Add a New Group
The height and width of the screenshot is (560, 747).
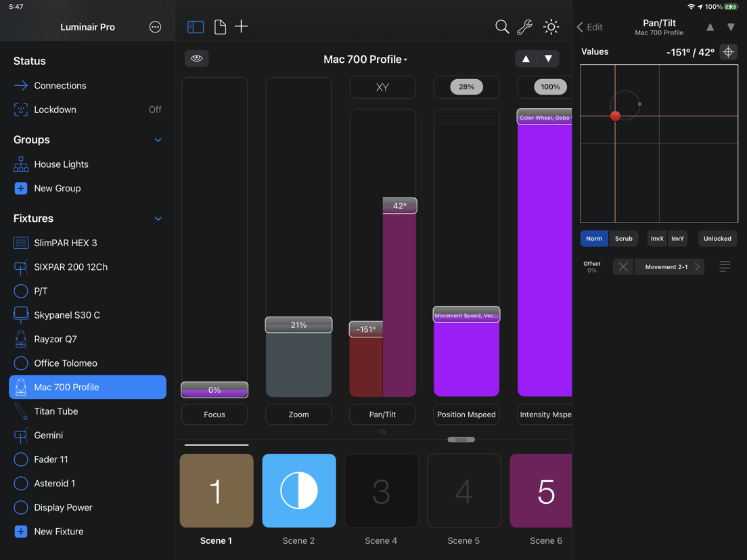click(x=88, y=189)
